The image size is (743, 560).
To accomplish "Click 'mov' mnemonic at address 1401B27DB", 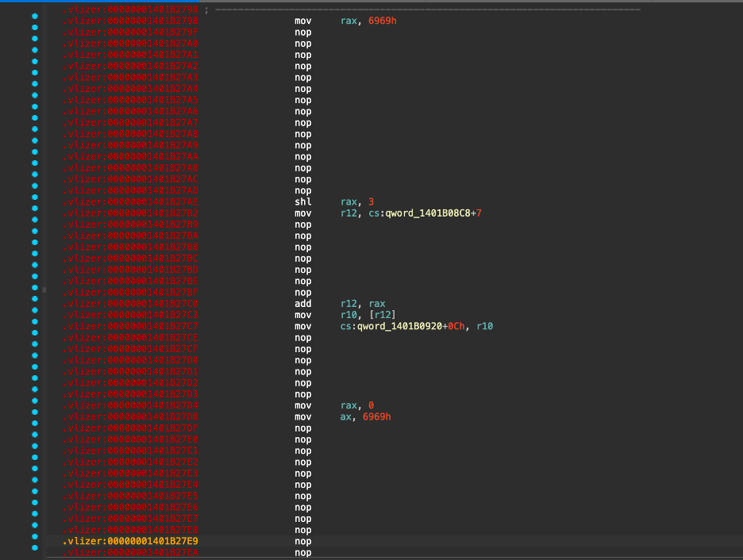I will tap(302, 416).
